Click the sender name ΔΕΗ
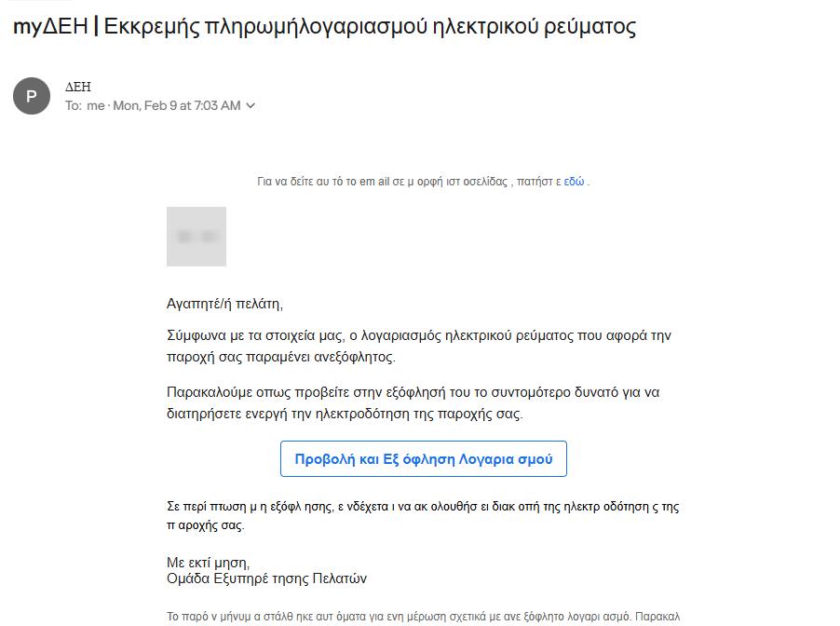The image size is (840, 626). click(x=78, y=87)
